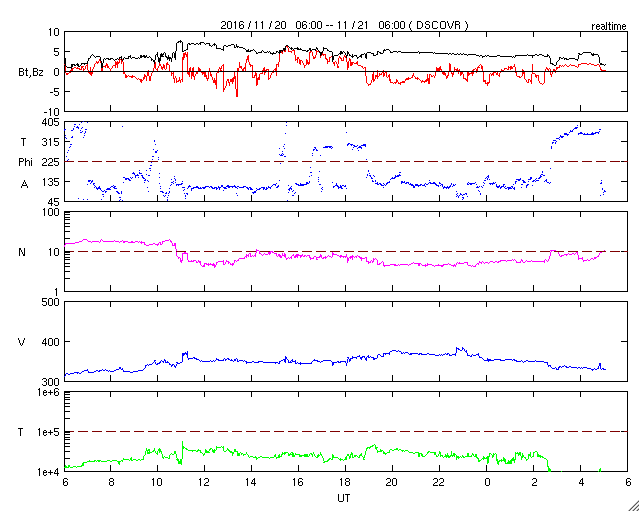The width and height of the screenshot is (640, 512).
Task: Click the 'Phi' axis label
Action: tap(25, 163)
